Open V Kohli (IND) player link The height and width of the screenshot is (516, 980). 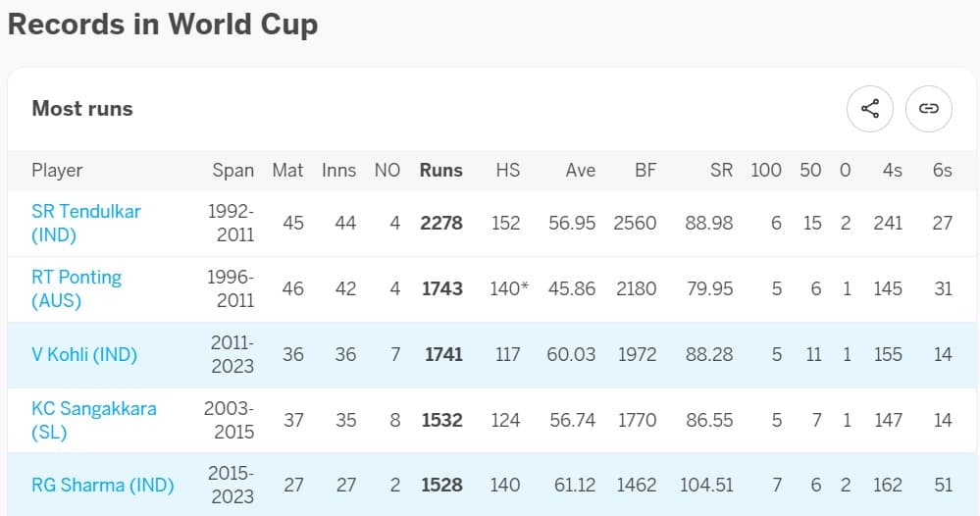coord(84,354)
